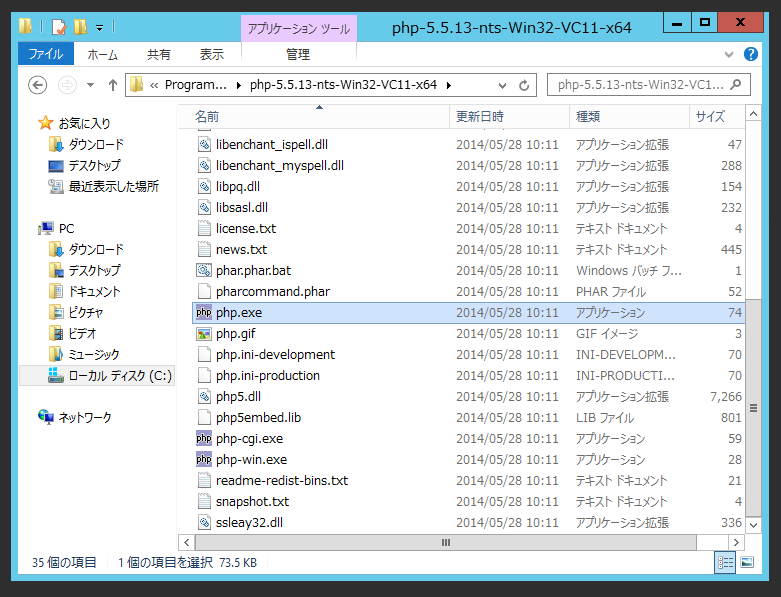Click the search magnifier icon

pos(736,85)
